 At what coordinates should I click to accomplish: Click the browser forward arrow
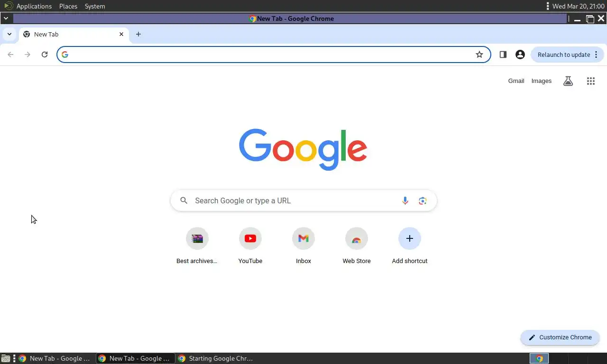click(x=28, y=55)
